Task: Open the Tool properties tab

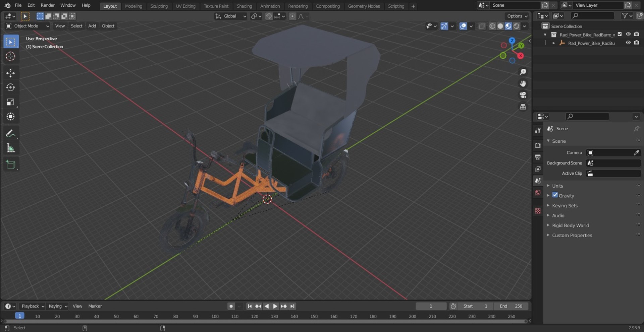Action: click(538, 130)
